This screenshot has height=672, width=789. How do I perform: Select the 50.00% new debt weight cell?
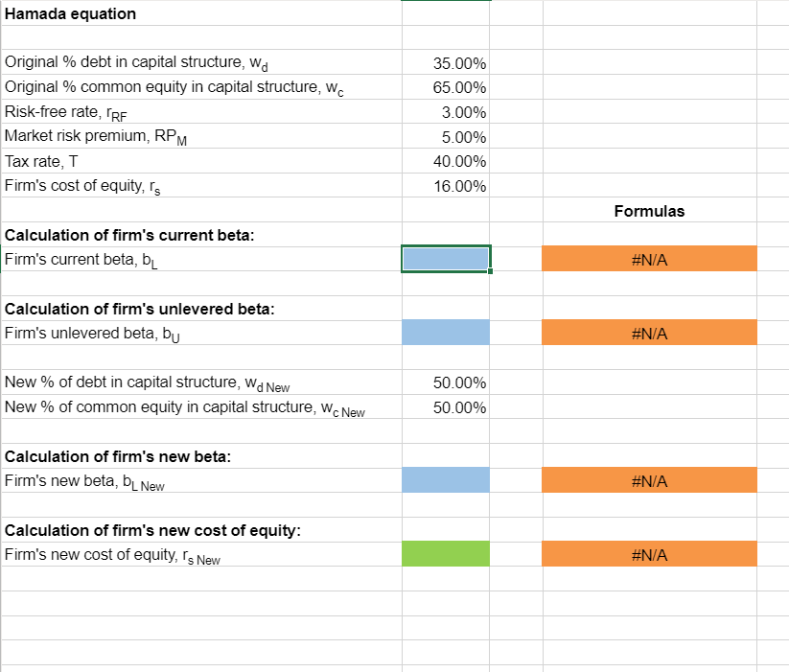coord(445,382)
